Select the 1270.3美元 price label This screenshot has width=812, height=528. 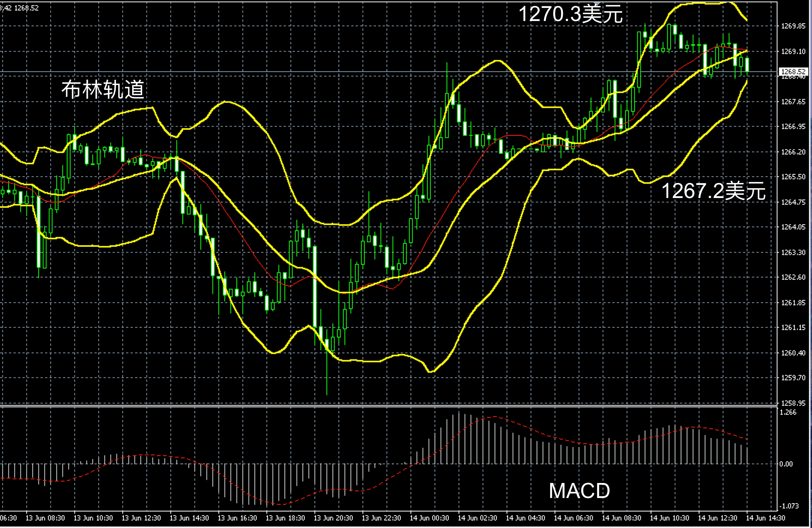point(570,14)
